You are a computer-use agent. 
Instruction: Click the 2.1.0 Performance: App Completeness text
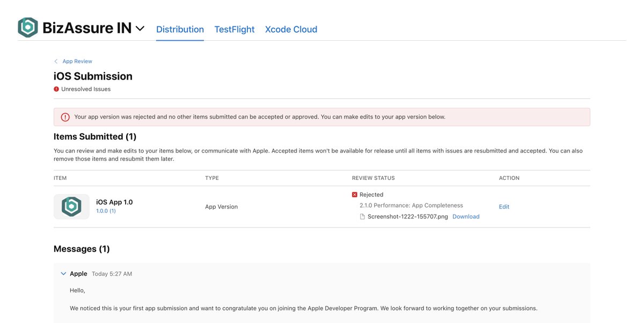(x=411, y=205)
